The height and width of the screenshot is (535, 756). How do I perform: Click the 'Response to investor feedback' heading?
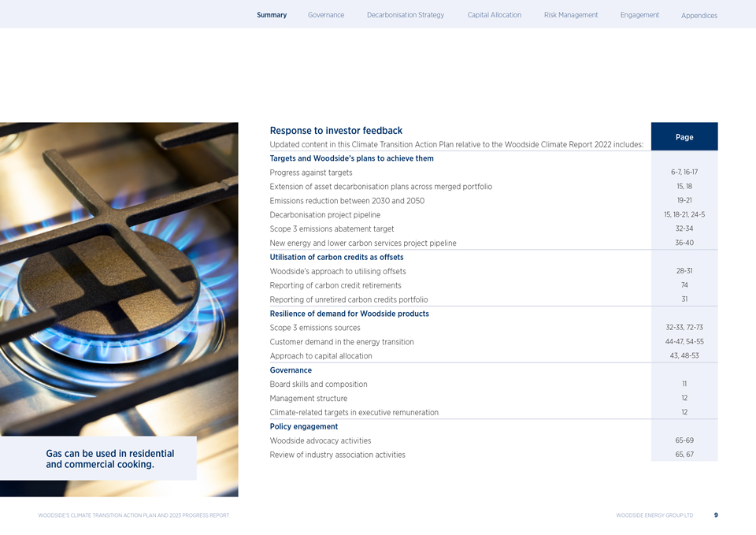336,130
